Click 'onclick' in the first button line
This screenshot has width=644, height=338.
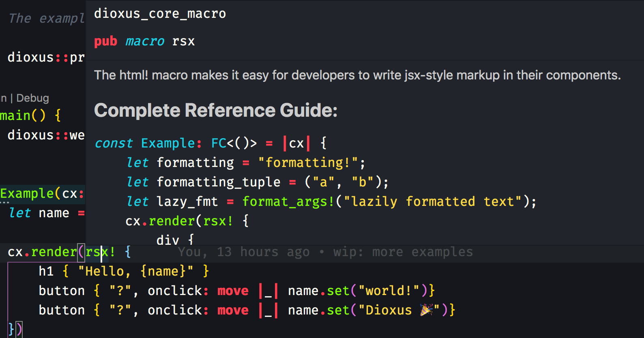[x=175, y=291]
